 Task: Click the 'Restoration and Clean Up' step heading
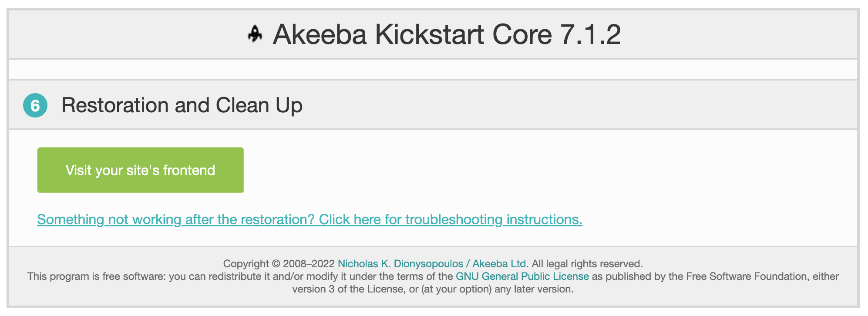(182, 105)
